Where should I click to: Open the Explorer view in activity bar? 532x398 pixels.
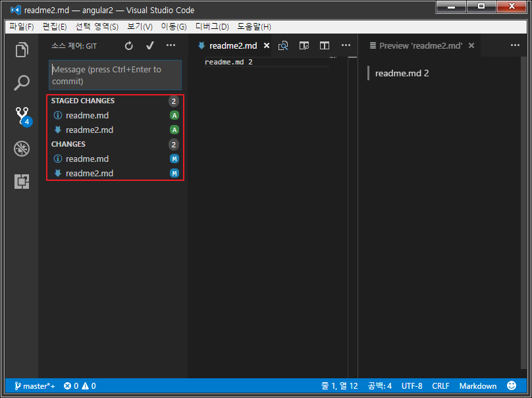(x=22, y=50)
